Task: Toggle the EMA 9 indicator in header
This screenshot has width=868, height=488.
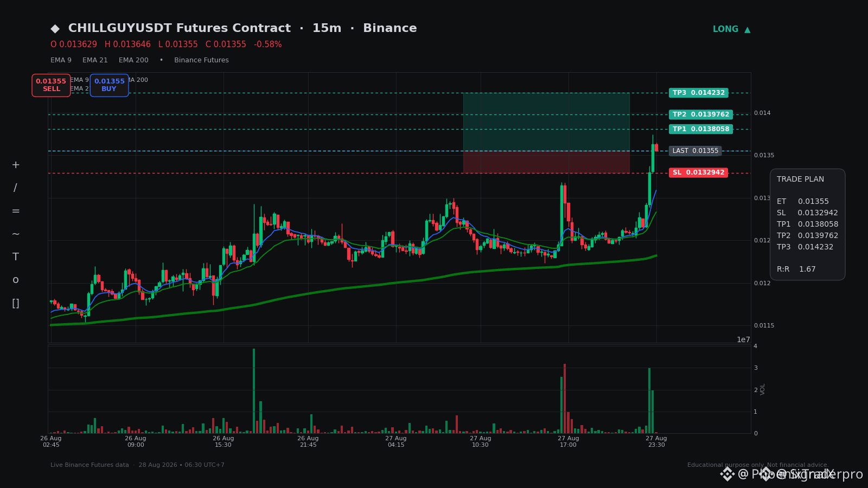Action: (61, 60)
